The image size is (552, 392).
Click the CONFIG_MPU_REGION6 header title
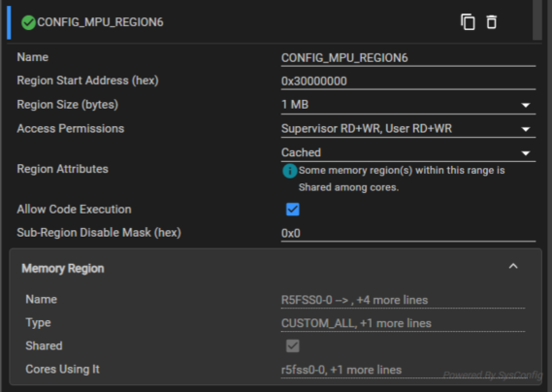pyautogui.click(x=100, y=22)
